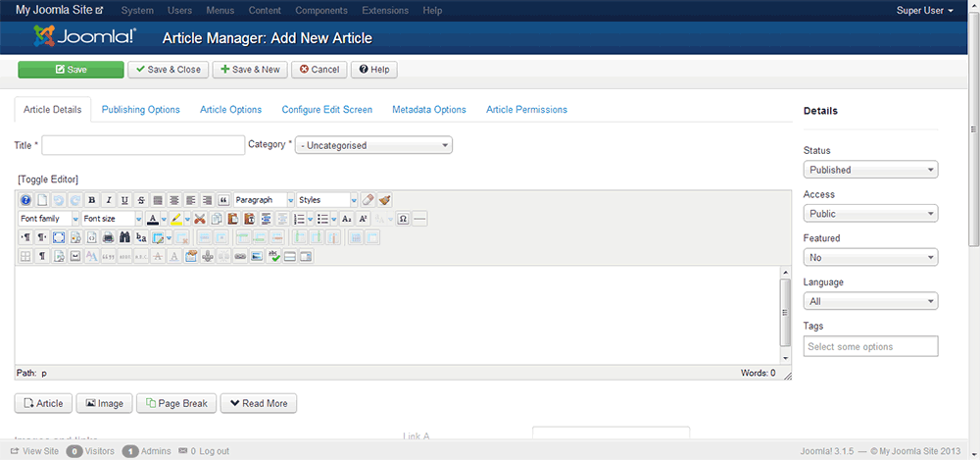
Task: Click the print icon in editor
Action: tap(108, 237)
